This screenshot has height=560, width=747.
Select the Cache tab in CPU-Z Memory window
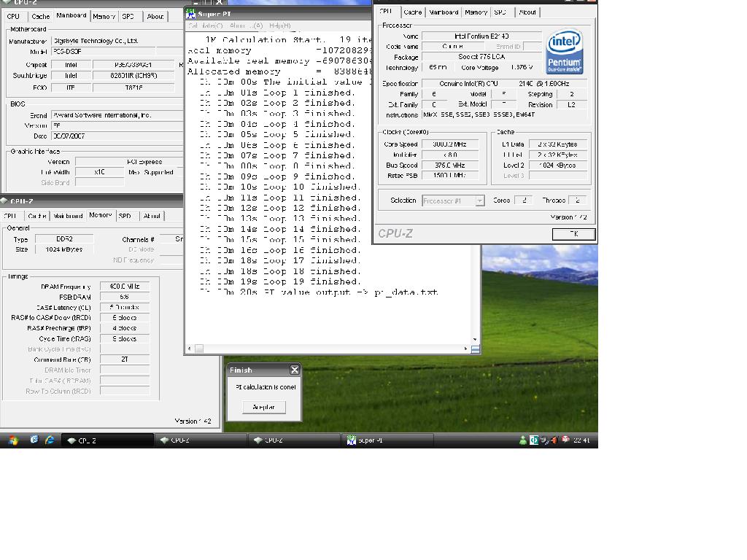(36, 216)
